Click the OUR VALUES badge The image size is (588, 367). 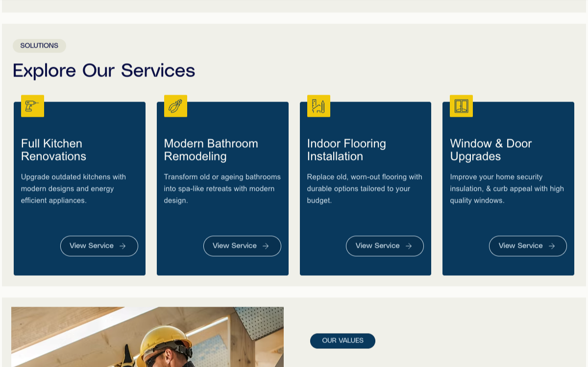[343, 341]
